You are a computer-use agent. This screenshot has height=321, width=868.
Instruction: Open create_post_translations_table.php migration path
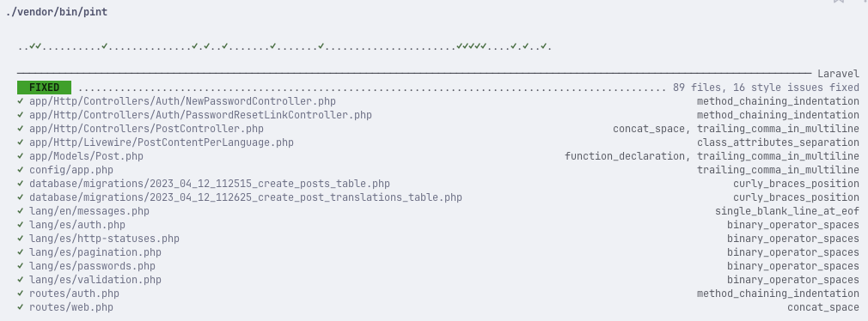(245, 197)
